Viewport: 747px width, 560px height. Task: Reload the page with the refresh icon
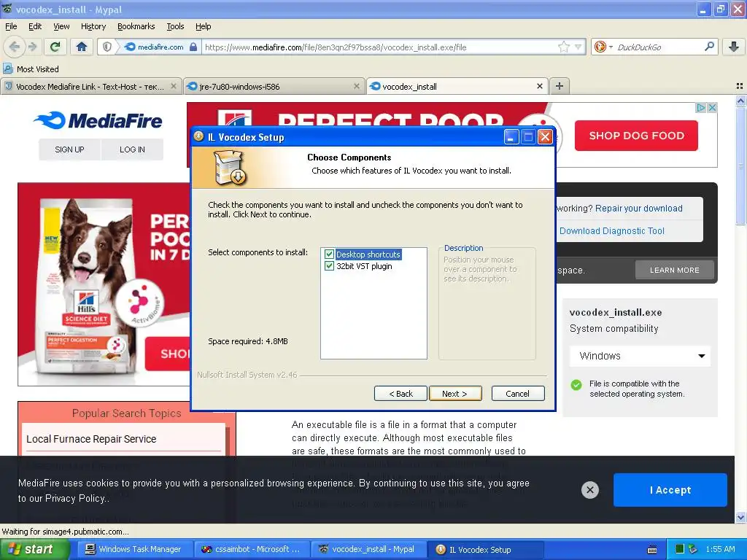(x=55, y=47)
